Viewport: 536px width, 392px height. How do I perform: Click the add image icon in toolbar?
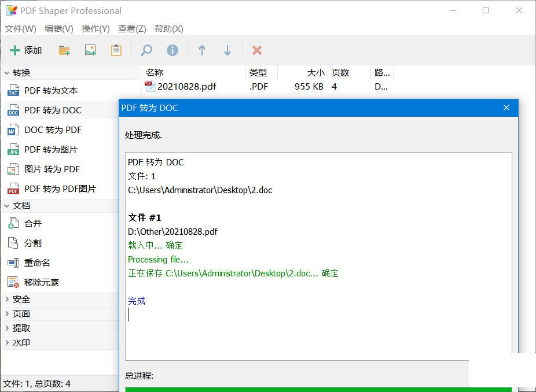coord(90,50)
